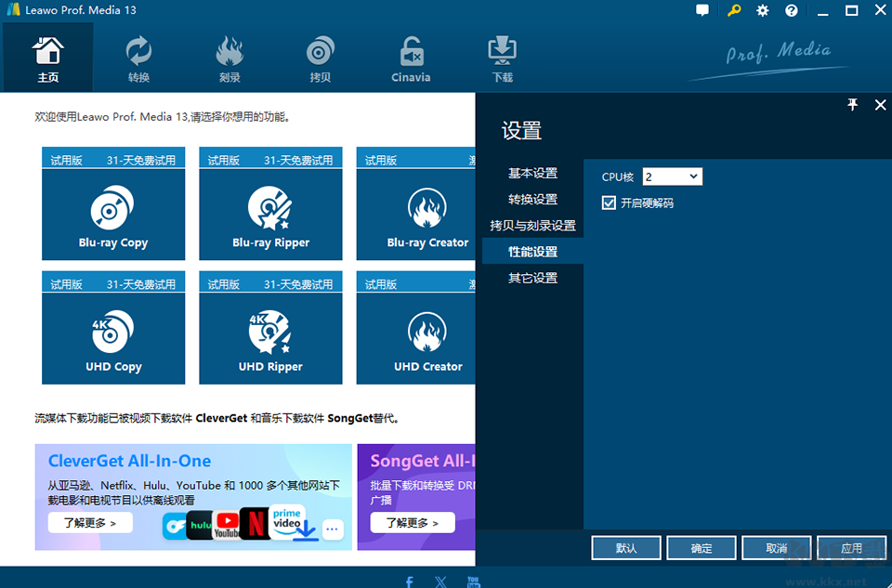This screenshot has width=892, height=588.
Task: Open help question mark icon
Action: point(792,10)
